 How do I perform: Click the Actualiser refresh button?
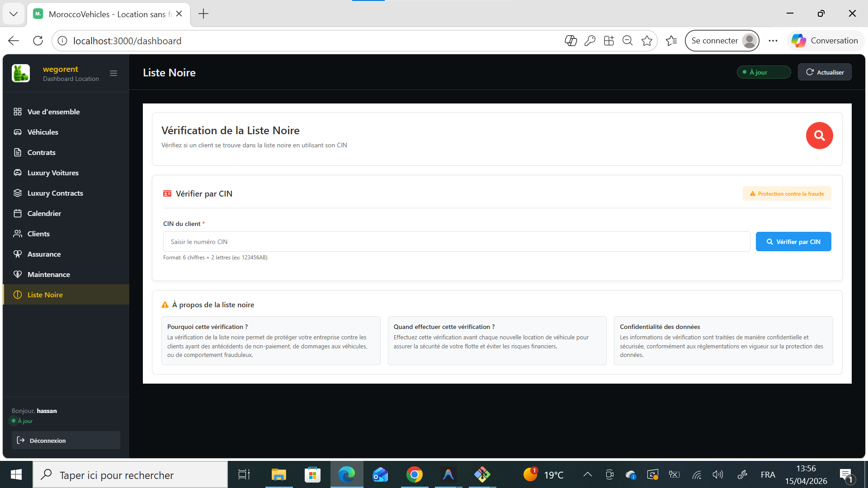pos(824,72)
